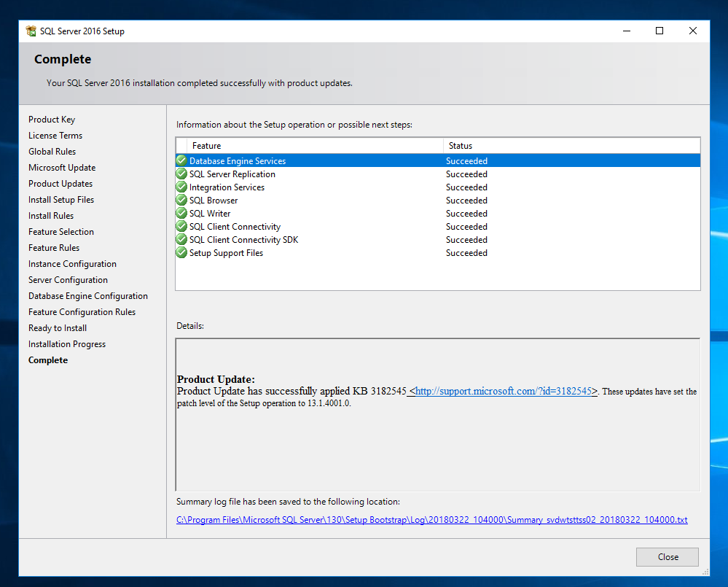Select the SQL Browser success icon

[181, 200]
